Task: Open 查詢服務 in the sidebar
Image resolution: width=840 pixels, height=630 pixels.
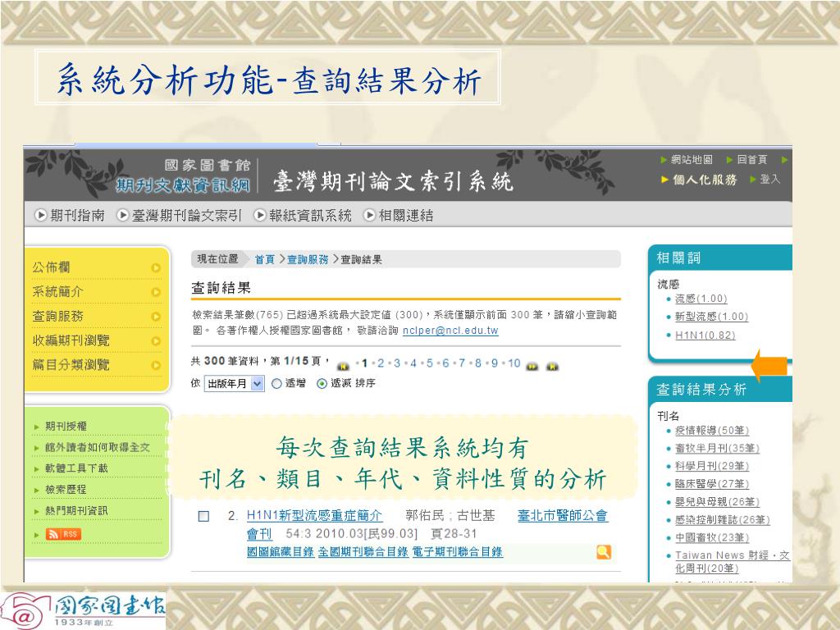Action: [x=57, y=316]
